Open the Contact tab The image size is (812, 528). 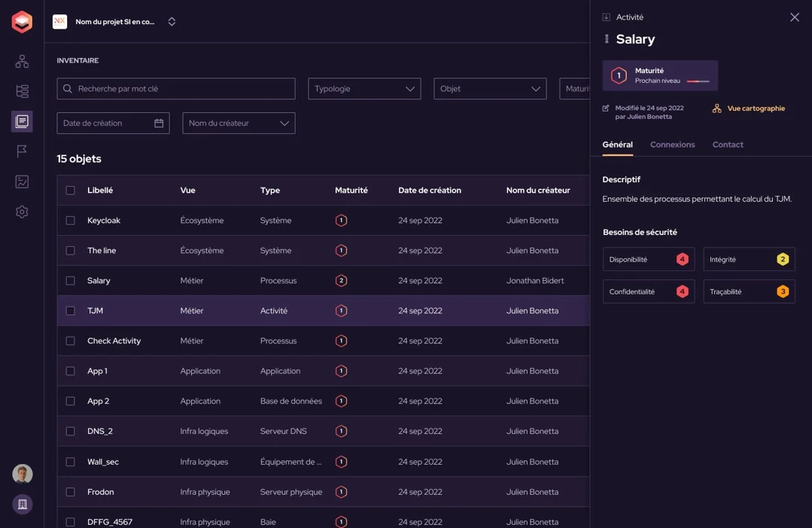tap(728, 145)
